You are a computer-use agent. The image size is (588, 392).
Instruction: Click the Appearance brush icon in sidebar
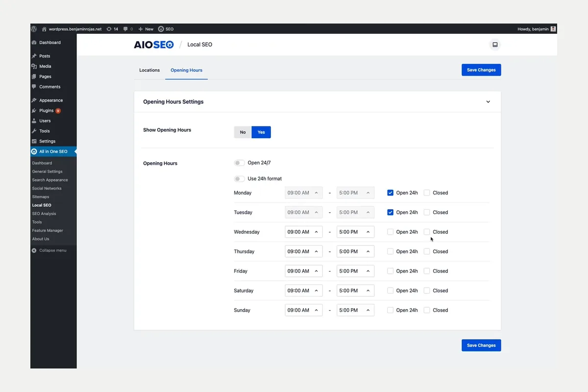[34, 100]
